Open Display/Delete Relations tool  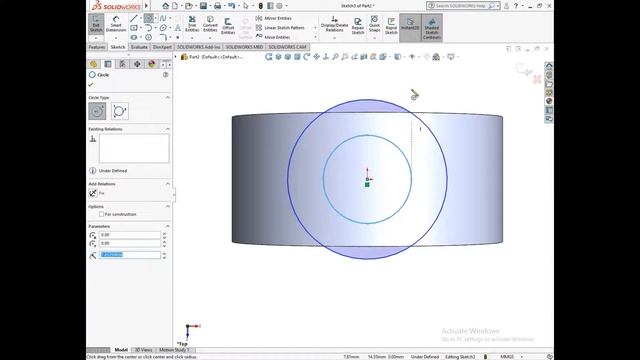[334, 24]
